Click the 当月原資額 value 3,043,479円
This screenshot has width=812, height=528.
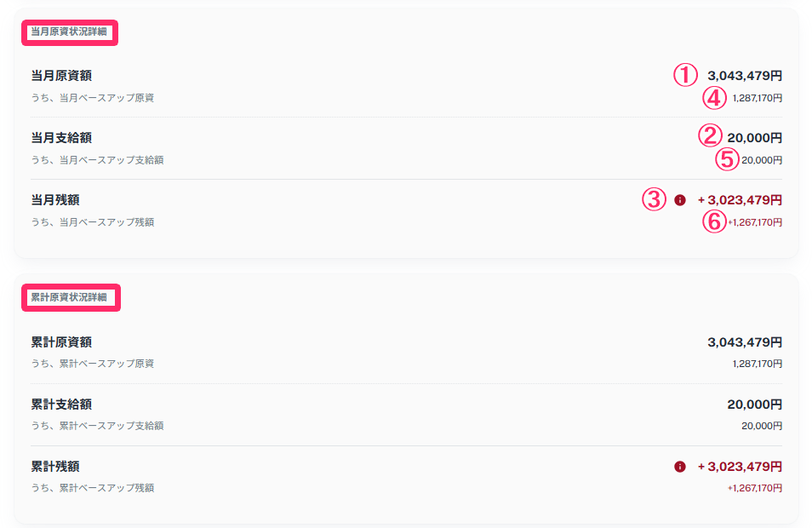tap(745, 76)
